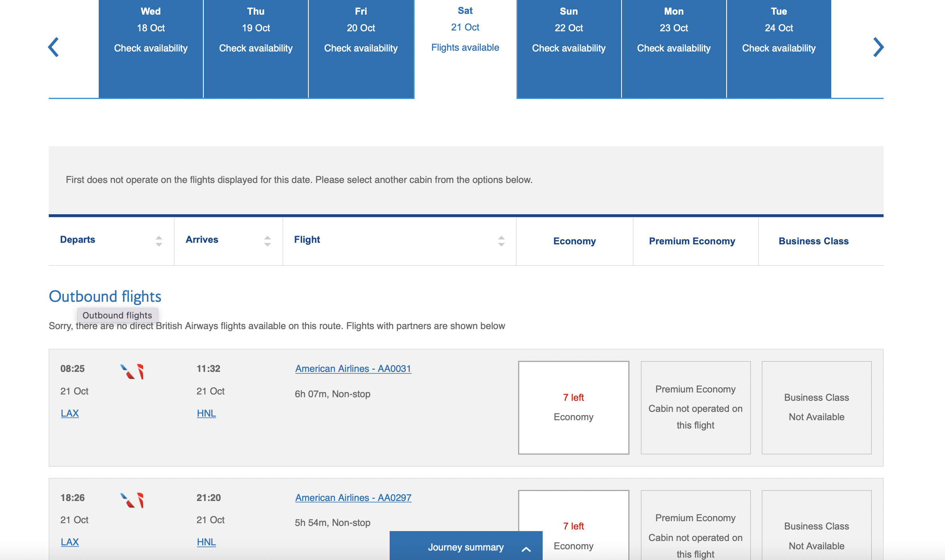Click the no direct British Airways flights notice

(x=277, y=326)
